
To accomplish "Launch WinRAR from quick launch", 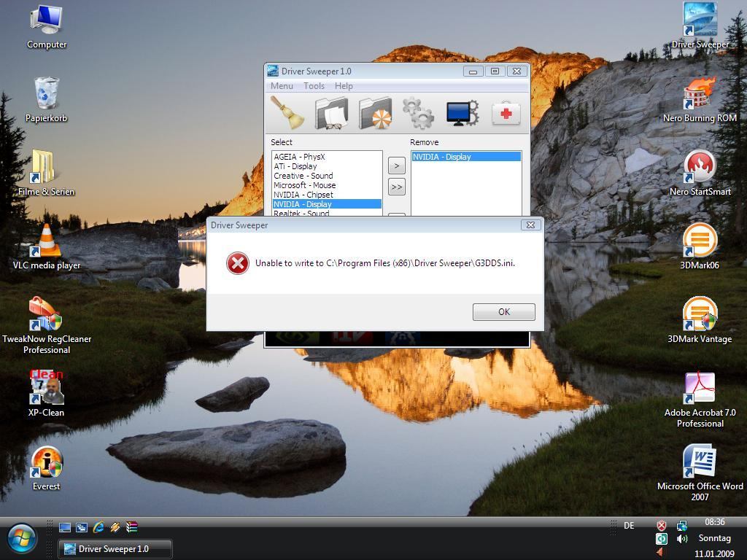I will point(131,527).
